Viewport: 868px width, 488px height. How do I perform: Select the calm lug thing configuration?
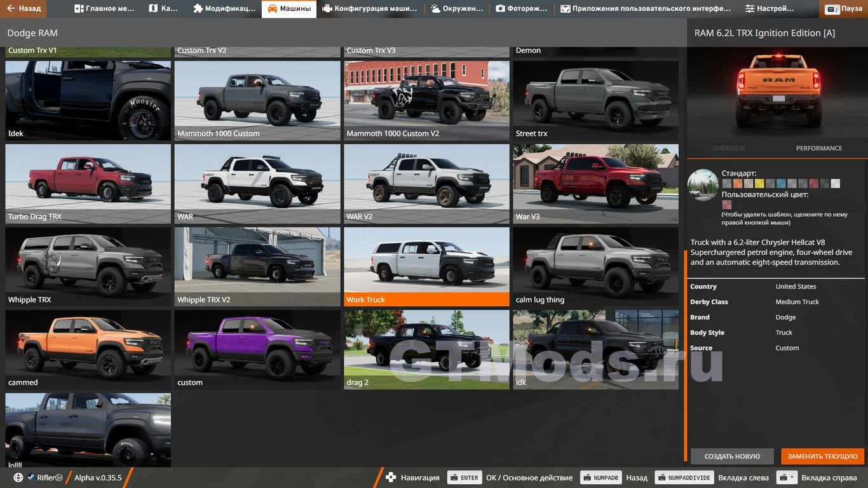pyautogui.click(x=596, y=267)
